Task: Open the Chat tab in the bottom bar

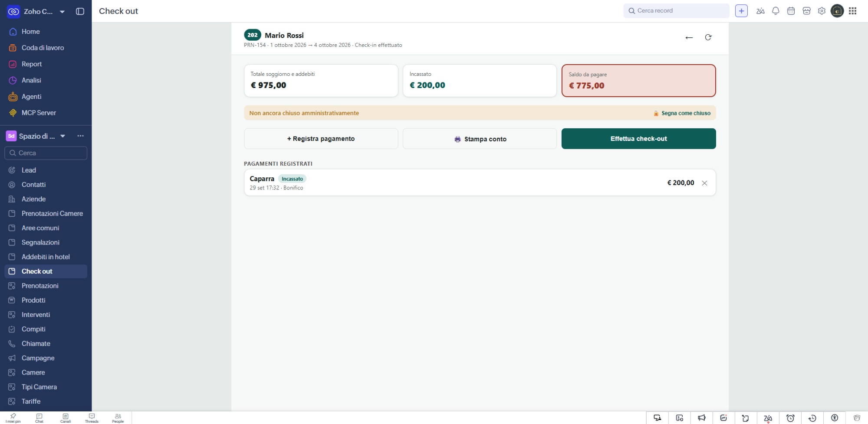Action: point(39,418)
